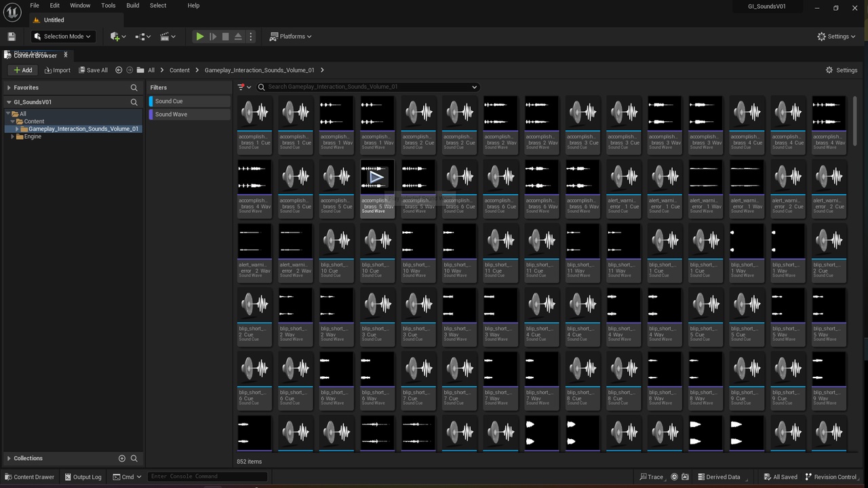Open the Help menu
This screenshot has width=868, height=488.
click(x=193, y=5)
